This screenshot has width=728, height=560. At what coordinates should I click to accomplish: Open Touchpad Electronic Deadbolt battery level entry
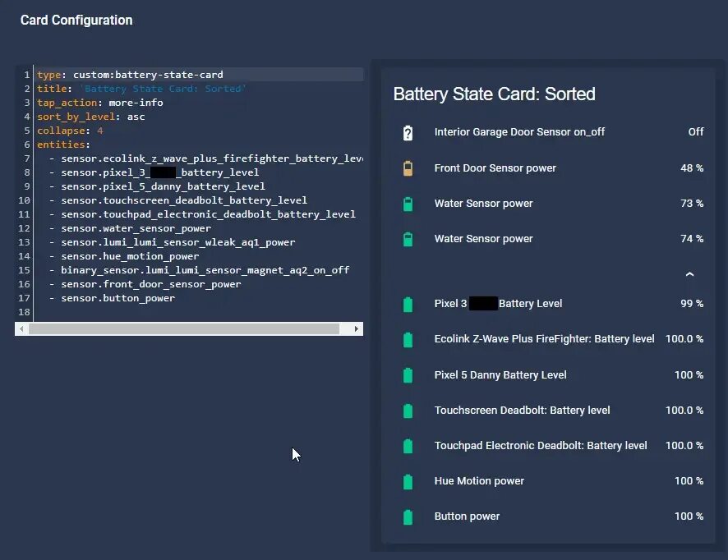pyautogui.click(x=541, y=446)
